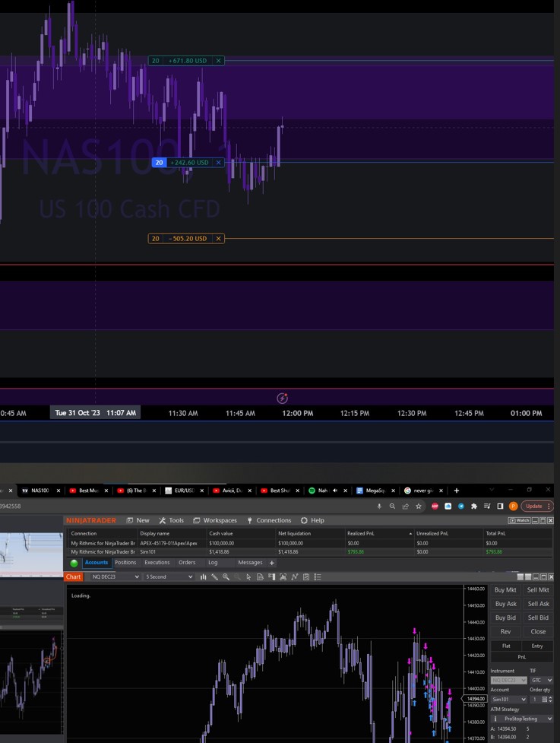Open the NinjaTrader New menu
Viewport: 560px width, 743px height.
tap(138, 520)
